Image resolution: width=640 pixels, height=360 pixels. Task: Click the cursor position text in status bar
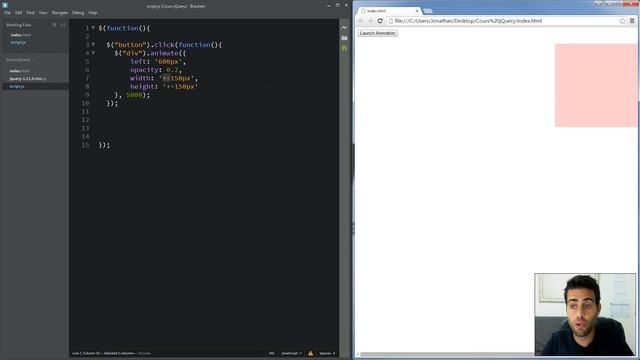(x=86, y=353)
